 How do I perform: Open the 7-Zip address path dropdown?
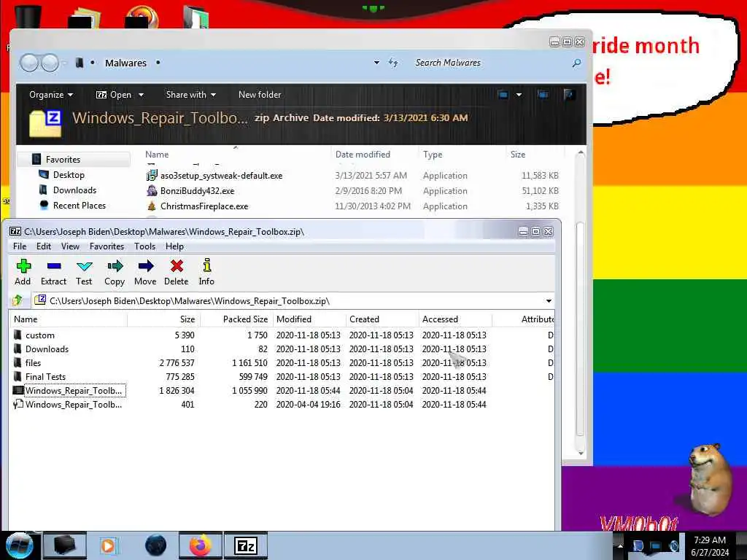click(x=549, y=301)
